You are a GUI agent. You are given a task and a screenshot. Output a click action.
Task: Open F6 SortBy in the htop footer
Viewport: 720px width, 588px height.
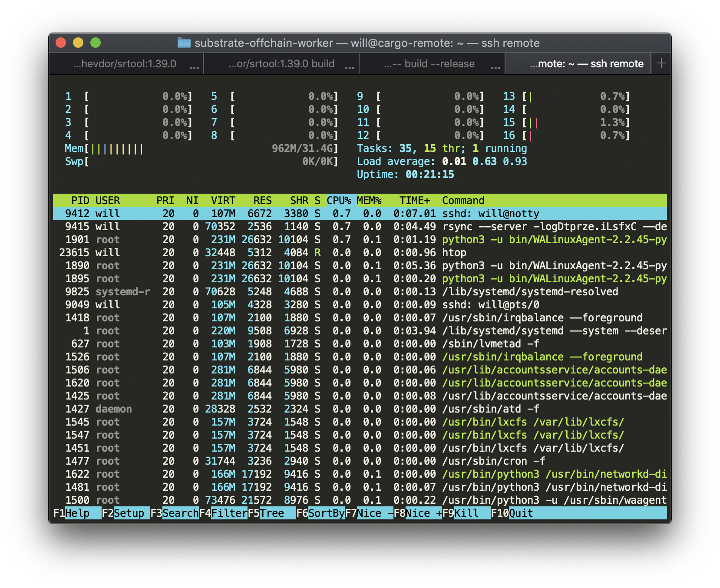pos(320,513)
